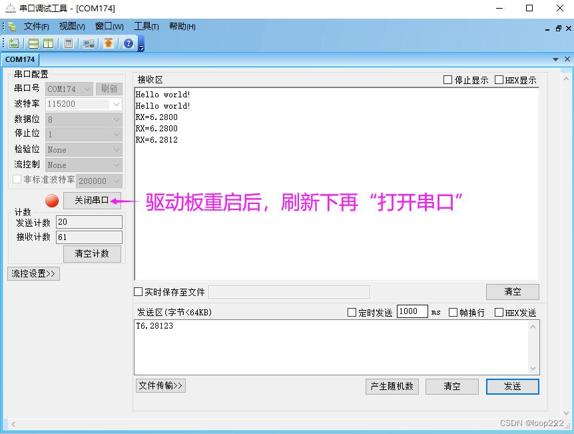Click the new serial window toolbar icon
Viewport: 574px width, 434px height.
click(x=14, y=44)
